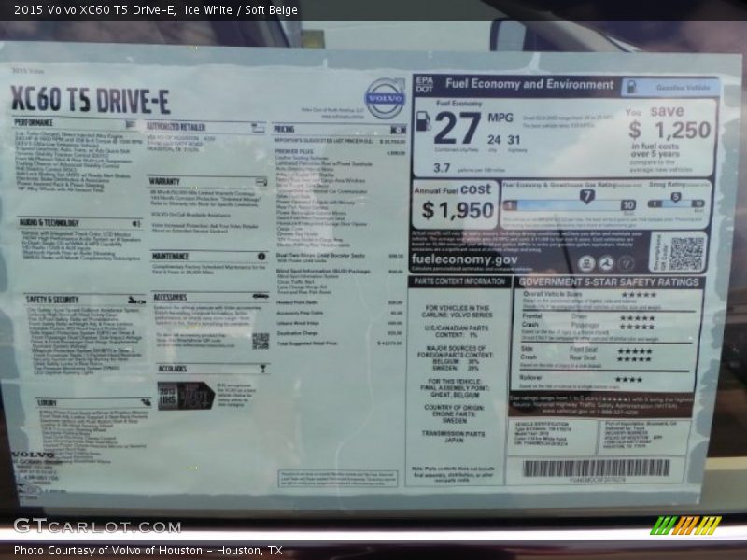Click the Blind Spot Information (BLIS) Package line

click(x=340, y=271)
